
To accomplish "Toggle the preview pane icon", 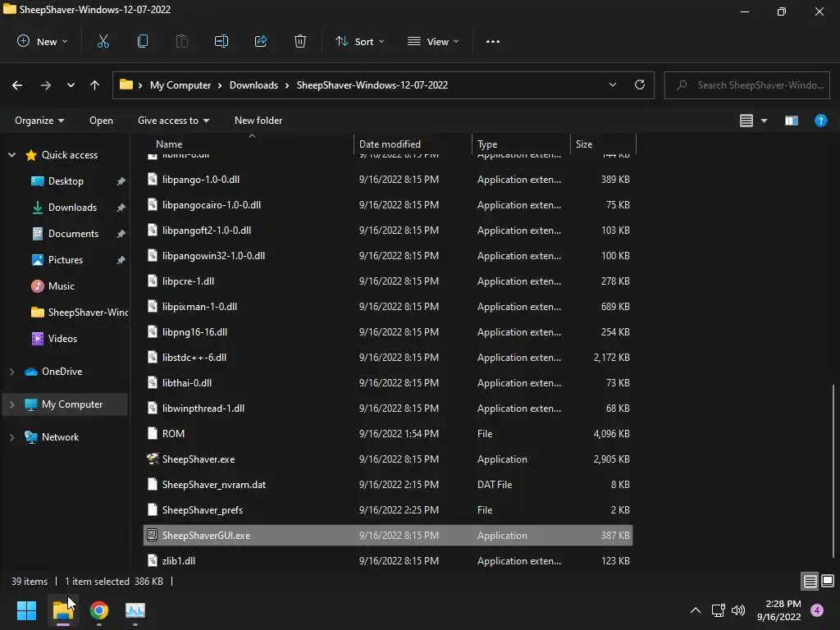I will (792, 121).
